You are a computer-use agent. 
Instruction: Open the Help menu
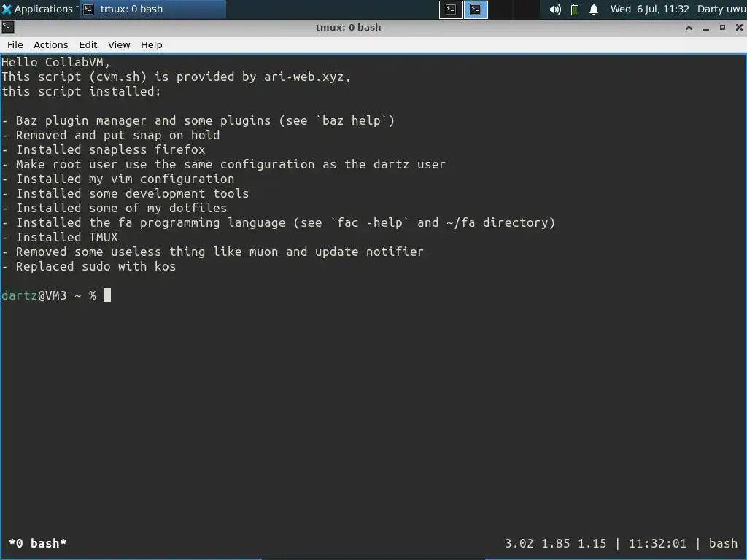[x=152, y=44]
